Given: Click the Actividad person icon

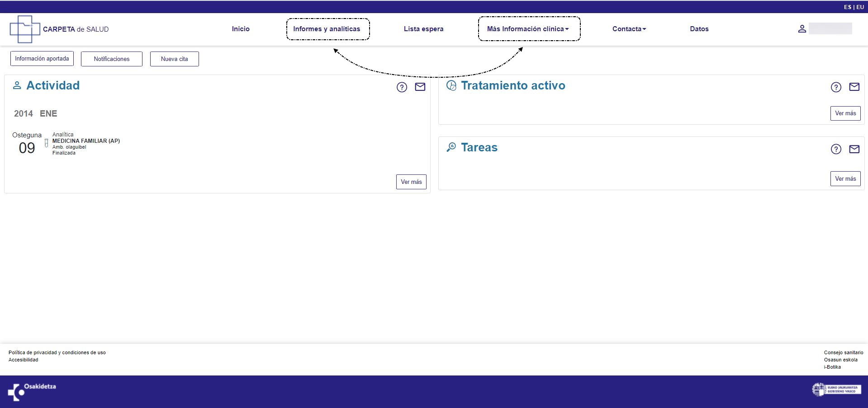Looking at the screenshot, I should (17, 85).
